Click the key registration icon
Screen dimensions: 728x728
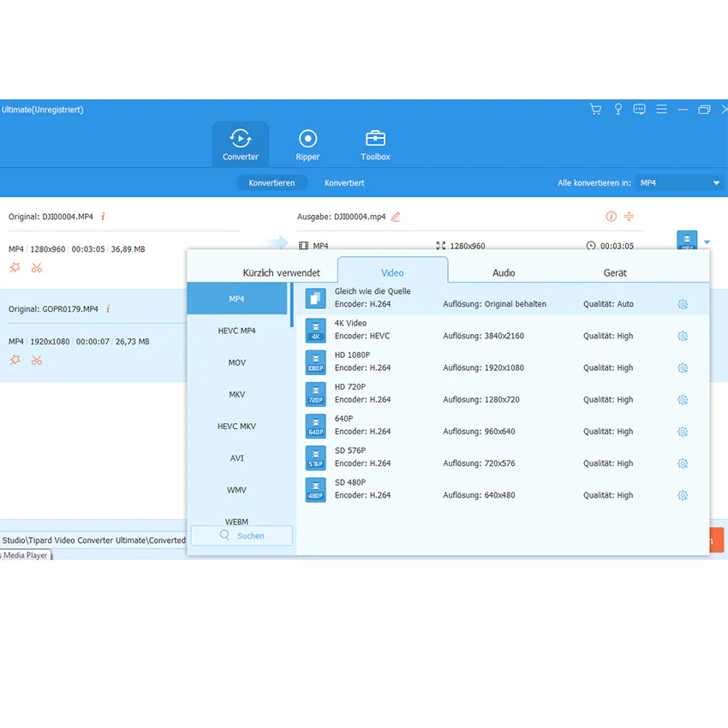(618, 109)
